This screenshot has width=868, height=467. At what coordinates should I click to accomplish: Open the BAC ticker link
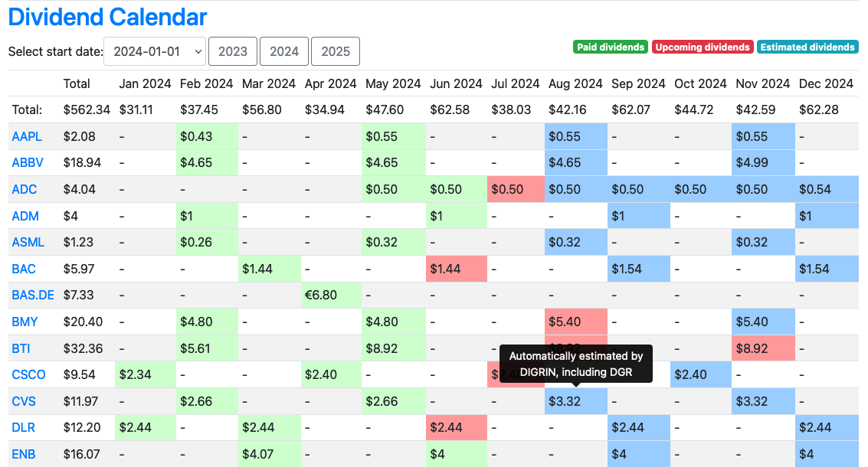24,269
